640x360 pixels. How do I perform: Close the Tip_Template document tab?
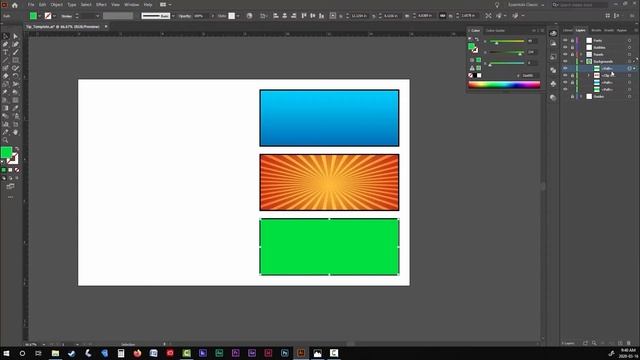(x=106, y=27)
